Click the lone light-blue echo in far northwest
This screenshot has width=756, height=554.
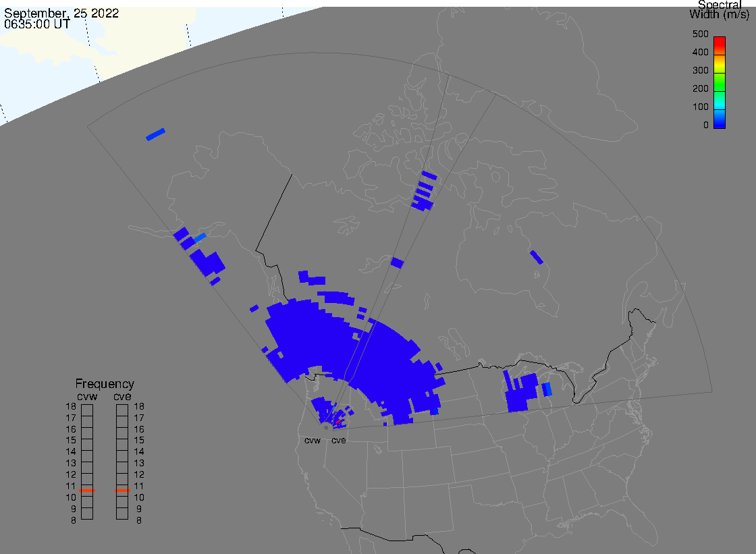(x=156, y=134)
